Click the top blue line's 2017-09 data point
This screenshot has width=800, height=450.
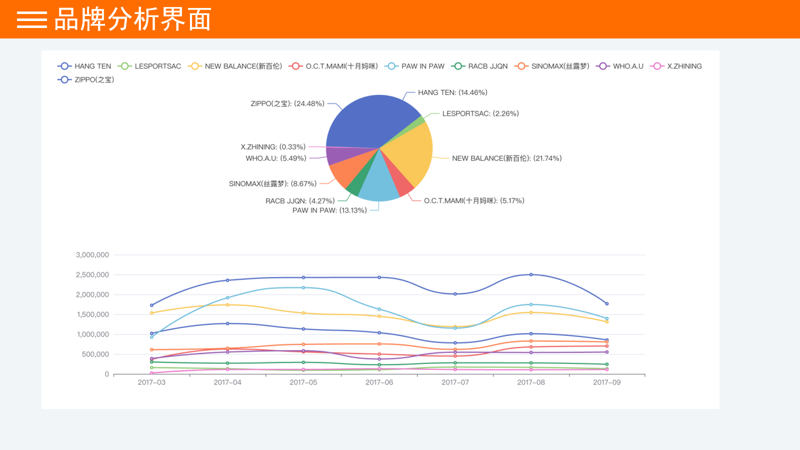pyautogui.click(x=607, y=304)
